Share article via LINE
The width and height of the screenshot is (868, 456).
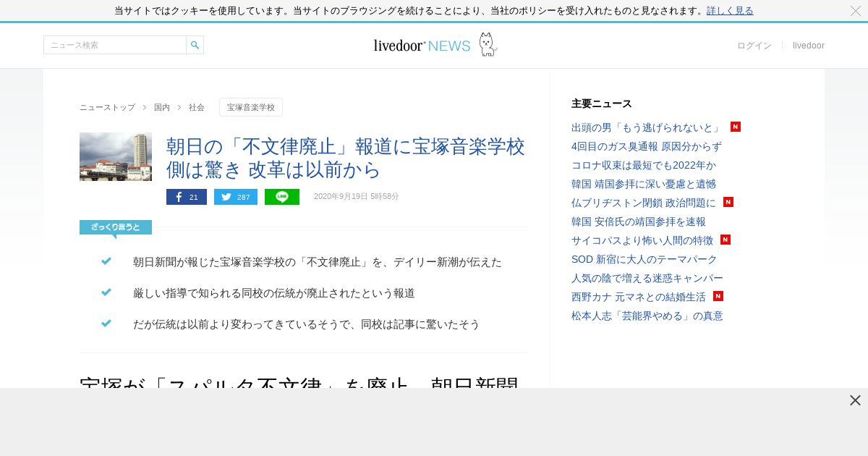click(x=282, y=197)
